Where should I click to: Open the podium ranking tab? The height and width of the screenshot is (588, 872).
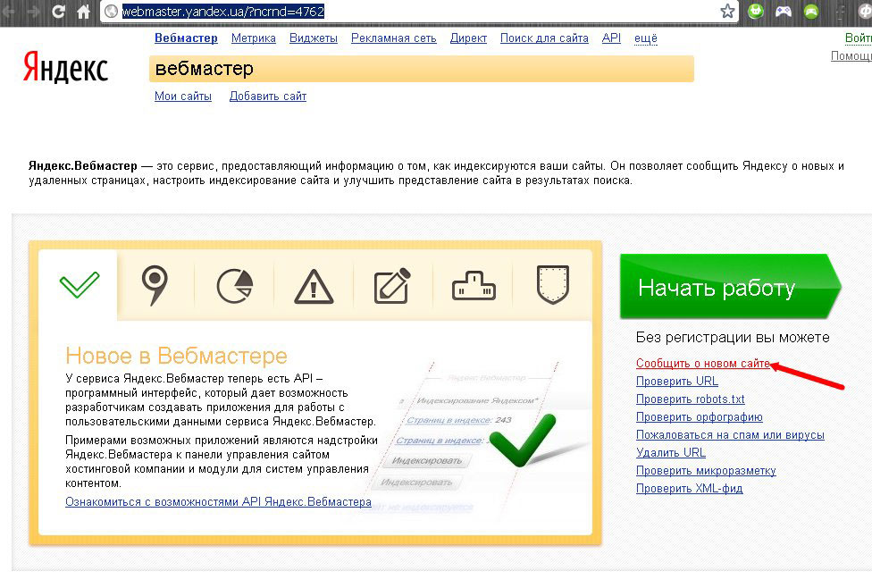[x=474, y=286]
